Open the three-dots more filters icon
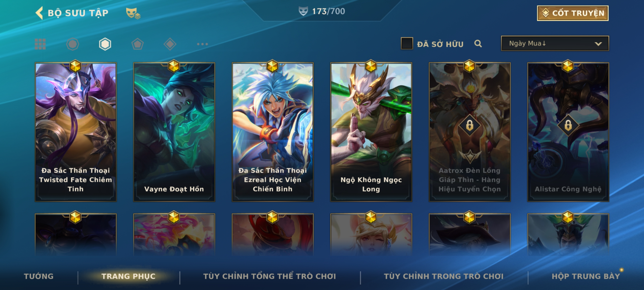Image resolution: width=644 pixels, height=290 pixels. pos(202,44)
